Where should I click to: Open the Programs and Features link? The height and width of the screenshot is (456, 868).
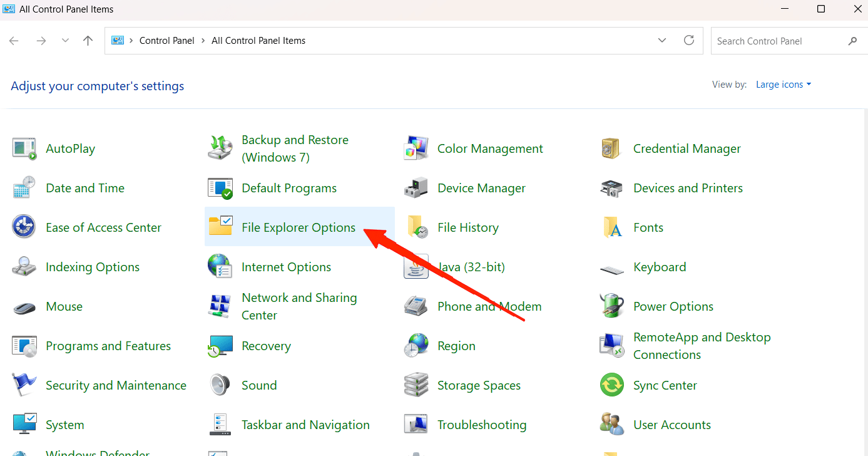click(108, 346)
